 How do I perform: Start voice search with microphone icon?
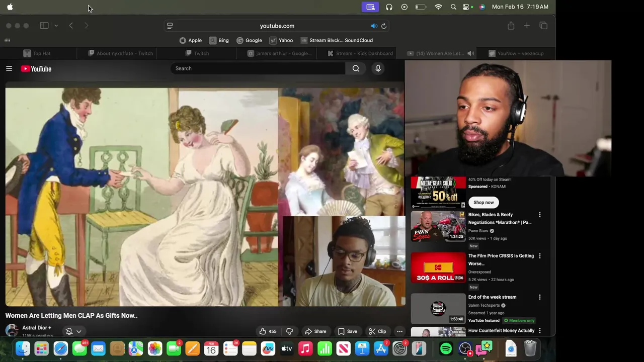[378, 68]
